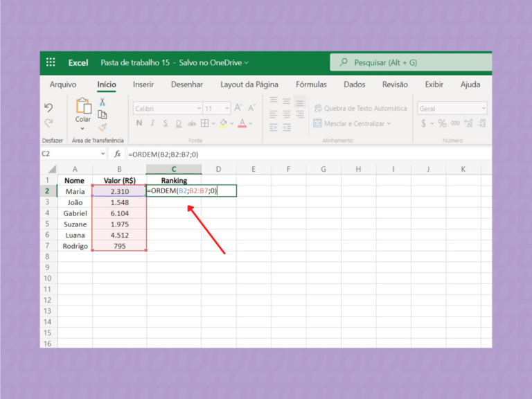
Task: Click the Copy icon
Action: (x=102, y=115)
